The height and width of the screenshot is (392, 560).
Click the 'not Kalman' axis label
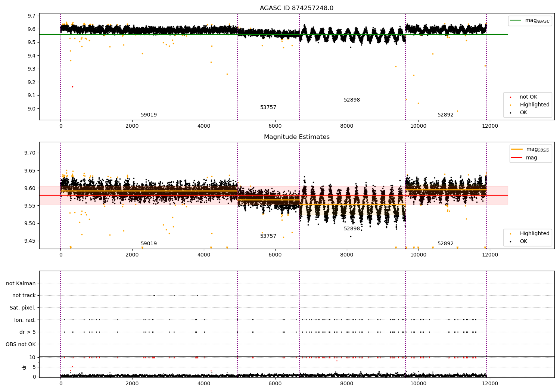click(x=21, y=284)
